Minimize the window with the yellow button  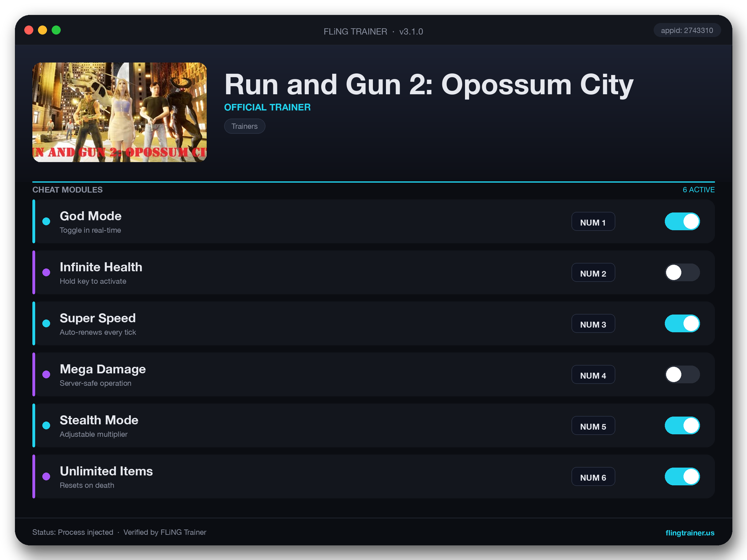click(43, 30)
